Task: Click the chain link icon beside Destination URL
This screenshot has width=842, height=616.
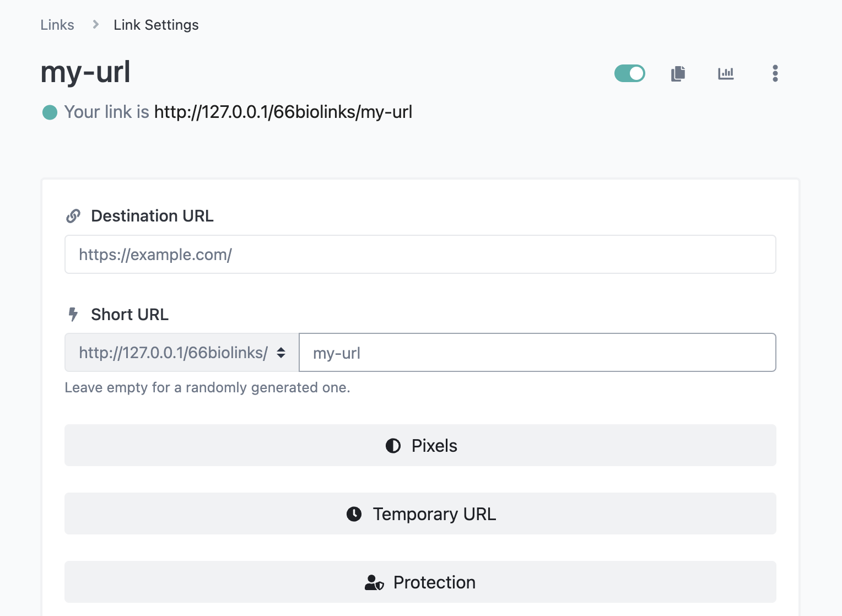Action: [73, 215]
